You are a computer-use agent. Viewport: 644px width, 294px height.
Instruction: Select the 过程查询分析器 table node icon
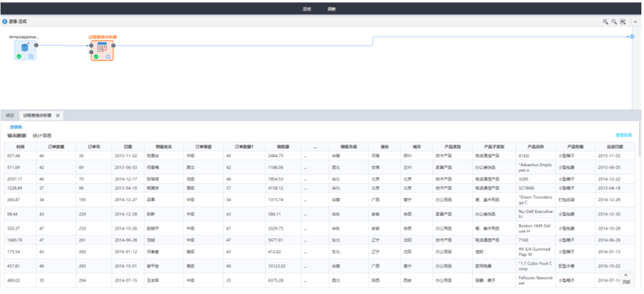click(102, 48)
